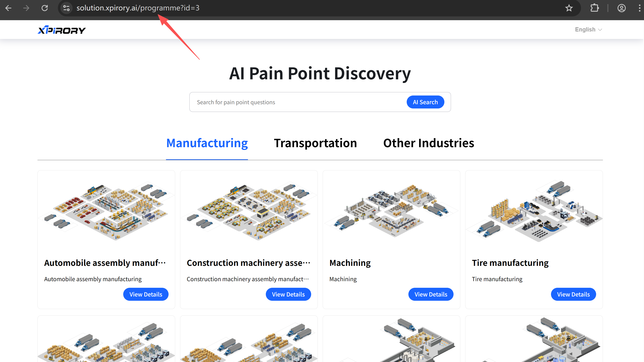
Task: Click the AI Search button
Action: [425, 102]
